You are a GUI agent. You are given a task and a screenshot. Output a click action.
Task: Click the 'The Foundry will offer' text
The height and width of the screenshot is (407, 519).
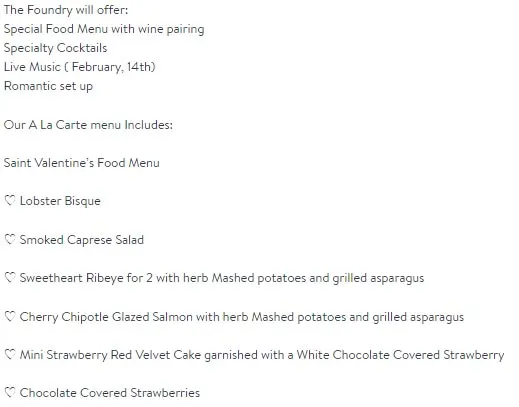pyautogui.click(x=66, y=10)
